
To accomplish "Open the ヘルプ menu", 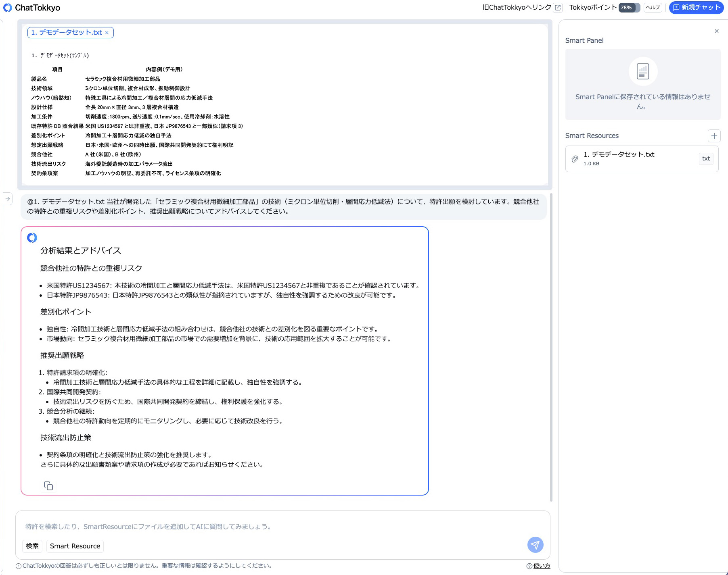I will coord(653,8).
